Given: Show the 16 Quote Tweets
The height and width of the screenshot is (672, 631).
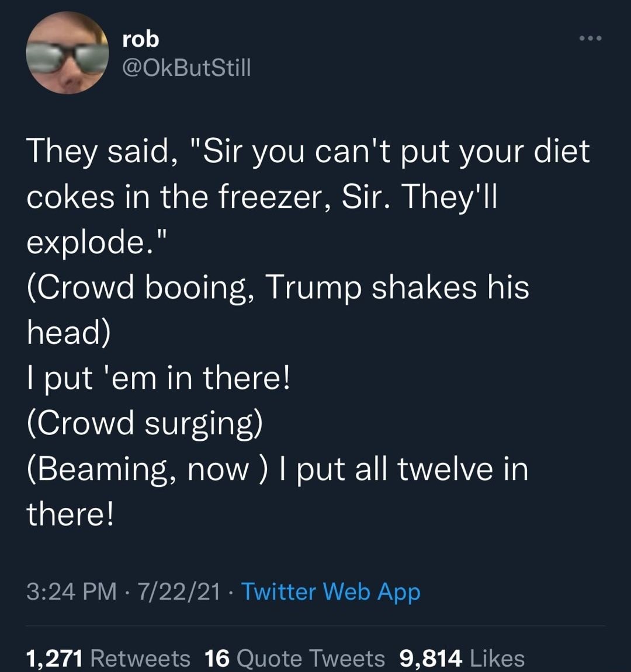Looking at the screenshot, I should [x=295, y=659].
